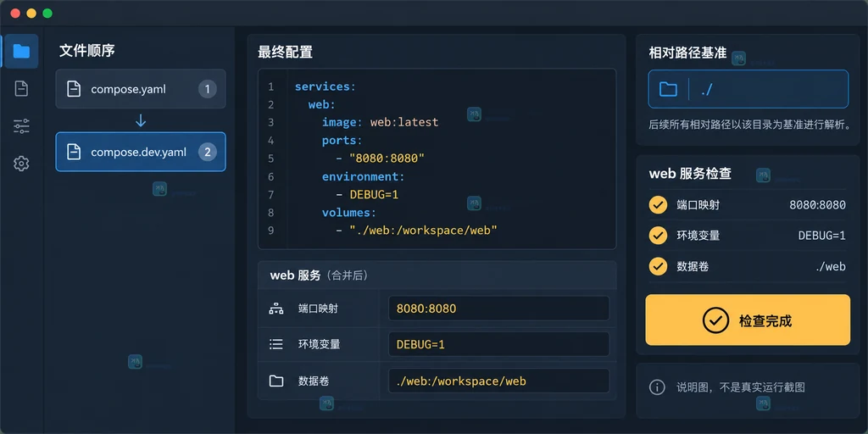Screen dimensions: 868x434
Task: Click file icon beside compose.dev.yaml
Action: click(x=74, y=153)
